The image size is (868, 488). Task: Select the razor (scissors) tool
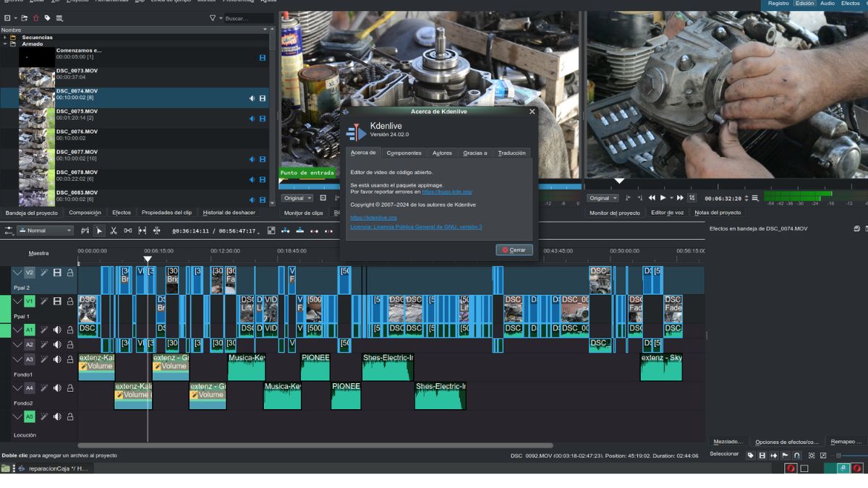coord(113,231)
